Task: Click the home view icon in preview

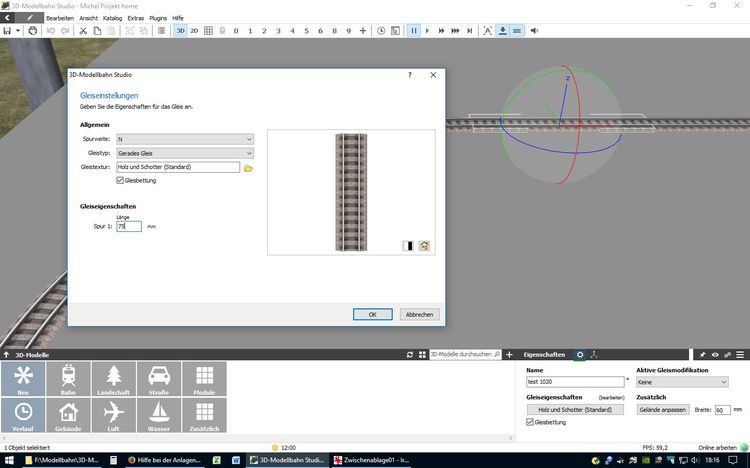Action: pos(424,245)
